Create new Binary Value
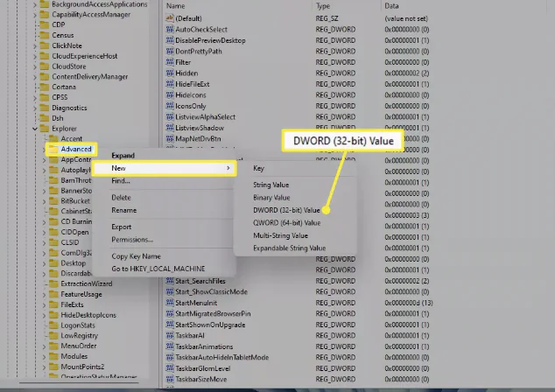555x392 pixels. (x=271, y=198)
